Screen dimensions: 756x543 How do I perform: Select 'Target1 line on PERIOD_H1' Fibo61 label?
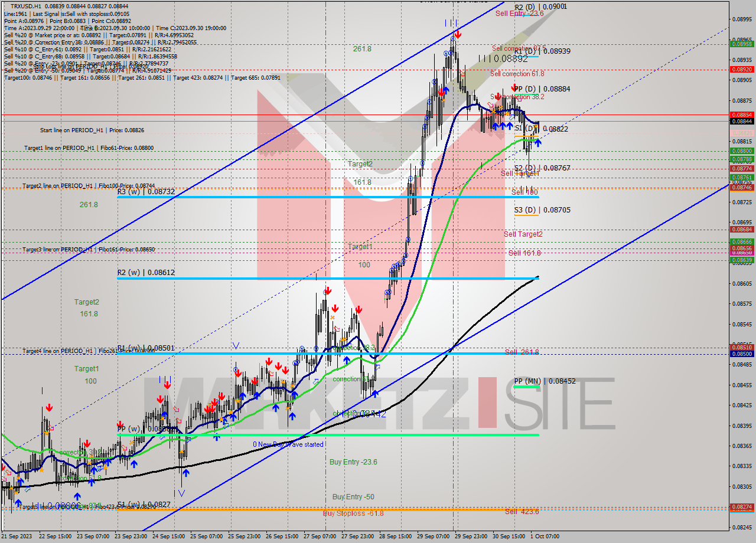click(89, 148)
